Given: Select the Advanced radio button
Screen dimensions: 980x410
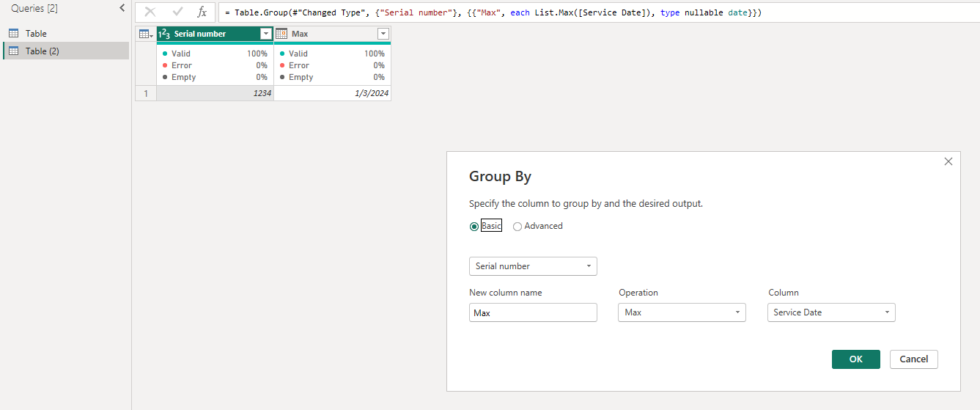Looking at the screenshot, I should 517,227.
